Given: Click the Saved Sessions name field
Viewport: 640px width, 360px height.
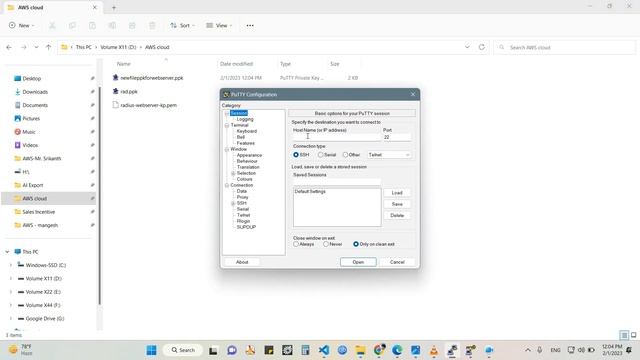Looking at the screenshot, I should click(337, 182).
